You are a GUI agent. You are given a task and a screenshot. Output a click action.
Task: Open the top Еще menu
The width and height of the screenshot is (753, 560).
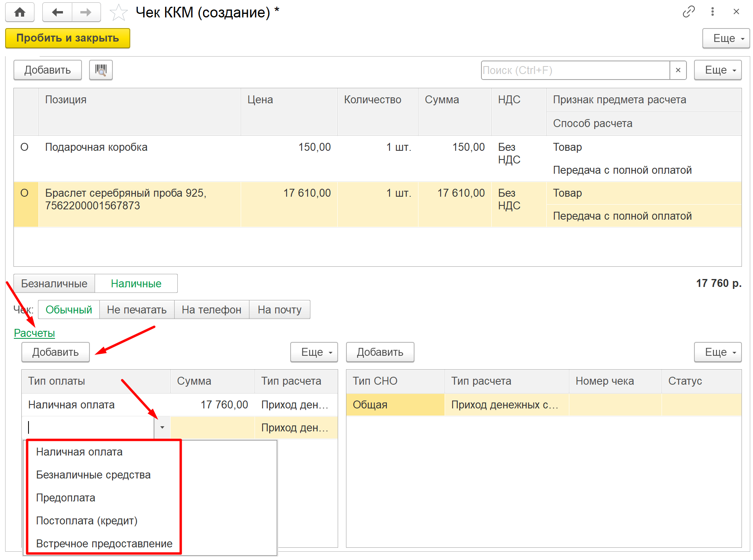[726, 38]
